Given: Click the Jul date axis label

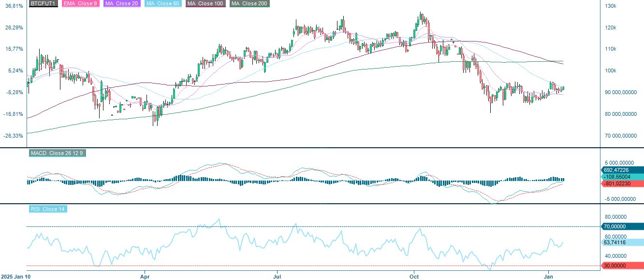Looking at the screenshot, I should pyautogui.click(x=278, y=277).
